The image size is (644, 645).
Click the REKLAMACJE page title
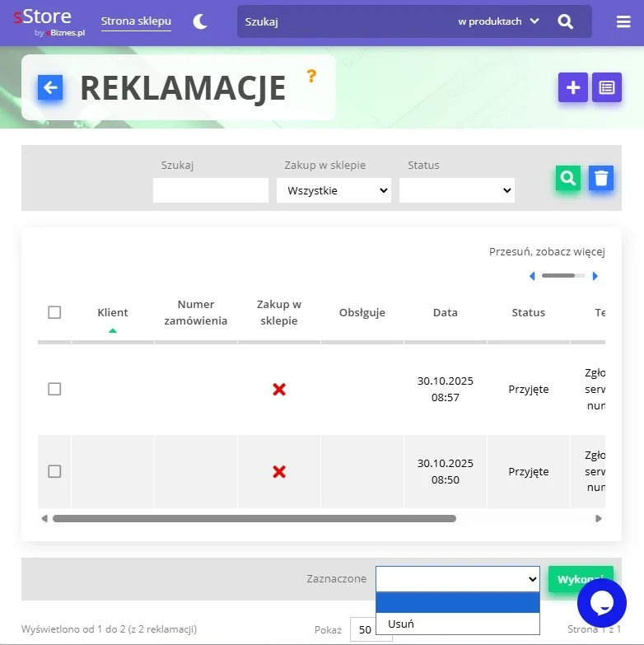point(183,87)
